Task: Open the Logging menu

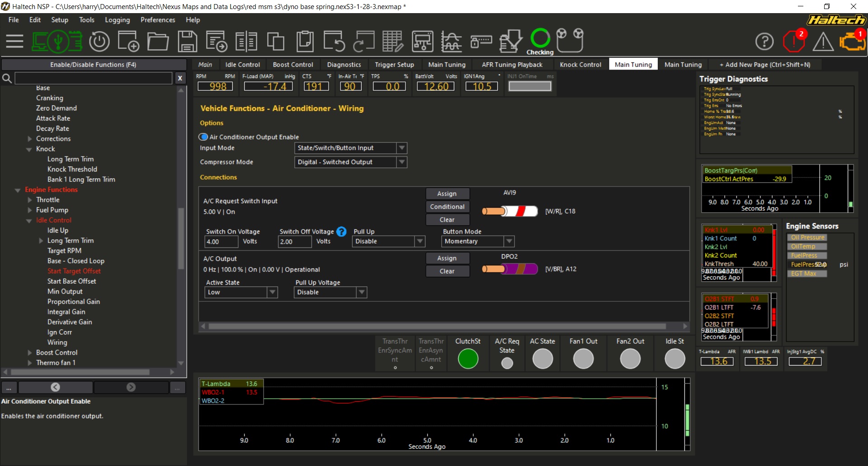Action: (x=117, y=20)
